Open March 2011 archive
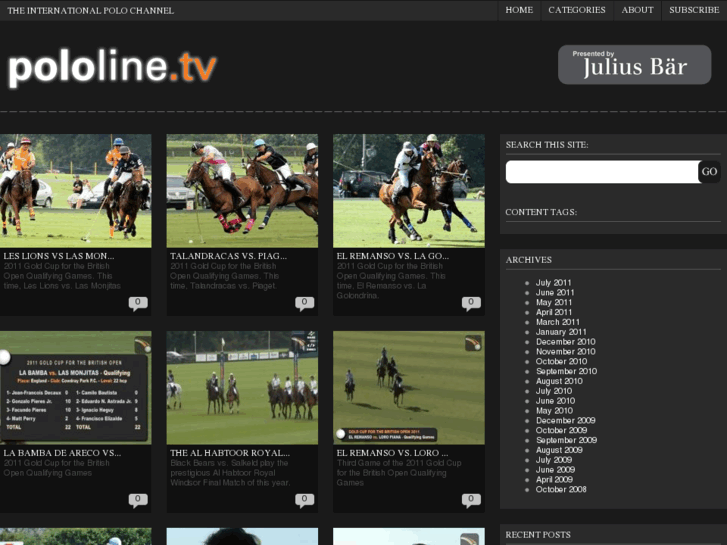This screenshot has width=727, height=545. click(x=558, y=322)
